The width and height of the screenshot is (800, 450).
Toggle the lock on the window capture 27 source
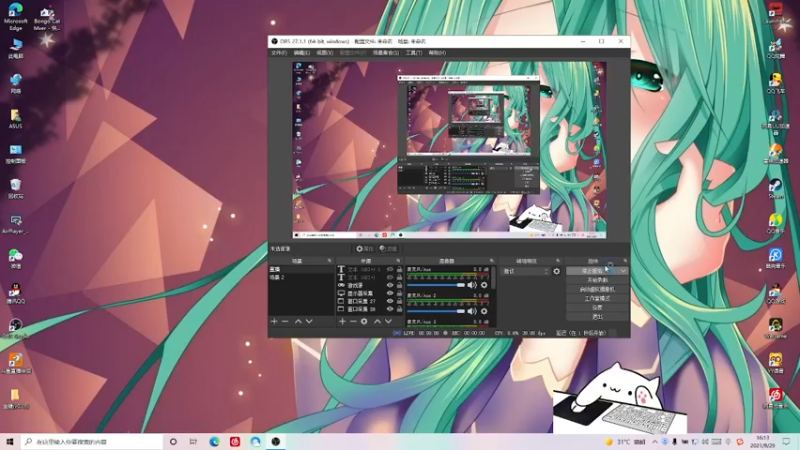click(x=399, y=301)
